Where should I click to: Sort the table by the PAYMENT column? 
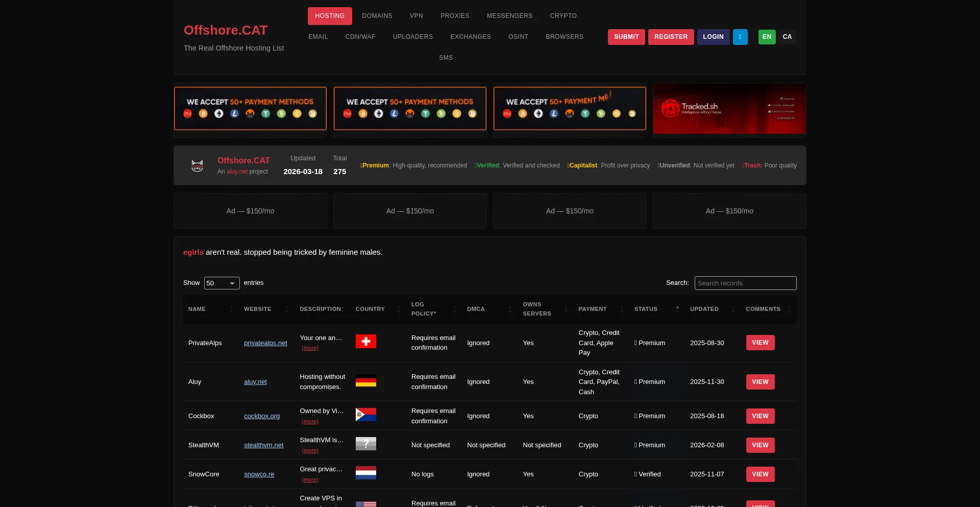click(601, 309)
